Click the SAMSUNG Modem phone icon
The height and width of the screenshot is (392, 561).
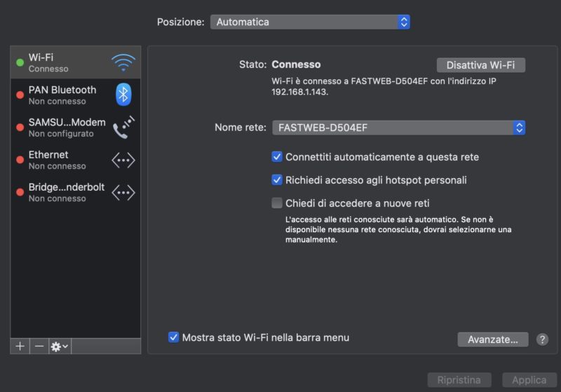pyautogui.click(x=123, y=127)
